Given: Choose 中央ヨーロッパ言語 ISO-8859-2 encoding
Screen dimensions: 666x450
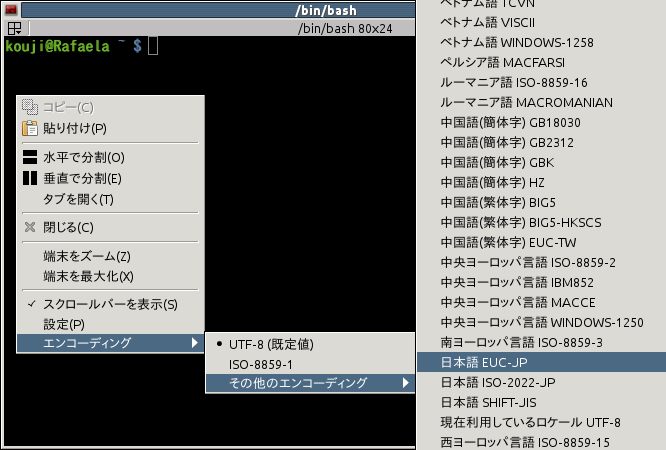Looking at the screenshot, I should (542, 262).
